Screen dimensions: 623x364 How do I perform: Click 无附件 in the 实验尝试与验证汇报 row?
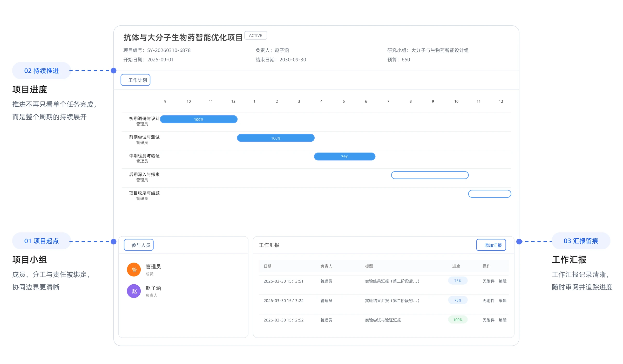click(489, 320)
